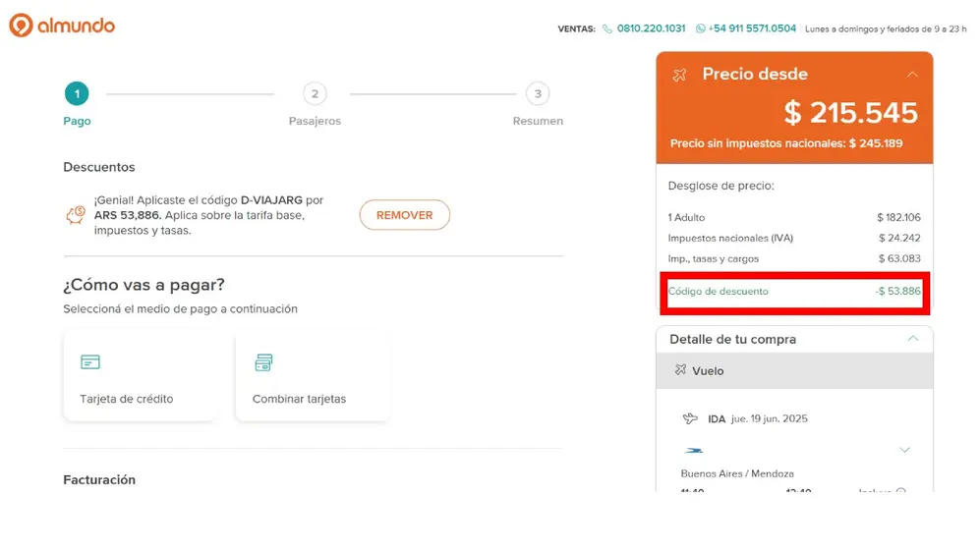Click Buenos Aires / Mendoza route text
Screen dimensions: 980x551
click(737, 473)
